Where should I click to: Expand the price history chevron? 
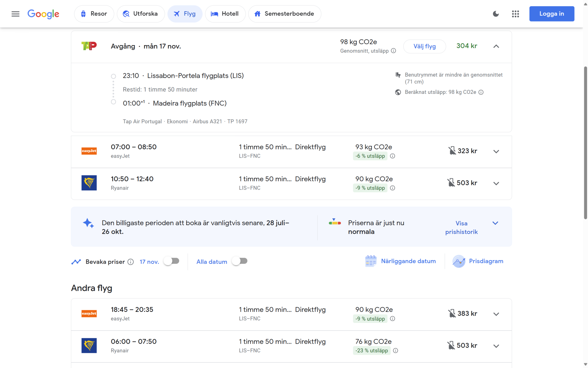495,223
